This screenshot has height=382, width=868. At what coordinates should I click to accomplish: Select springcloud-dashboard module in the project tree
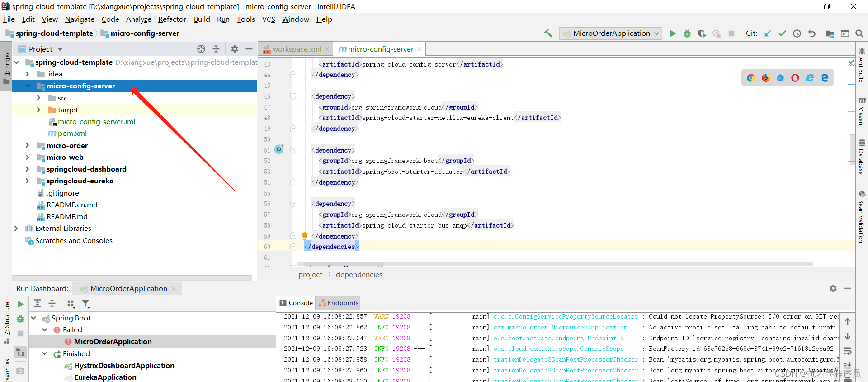pyautogui.click(x=86, y=169)
